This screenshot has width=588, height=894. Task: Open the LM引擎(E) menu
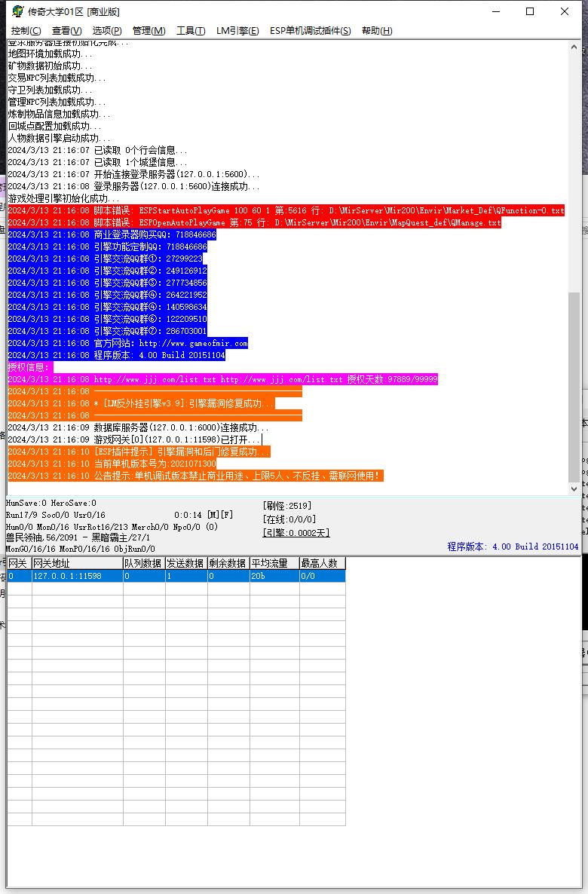237,31
